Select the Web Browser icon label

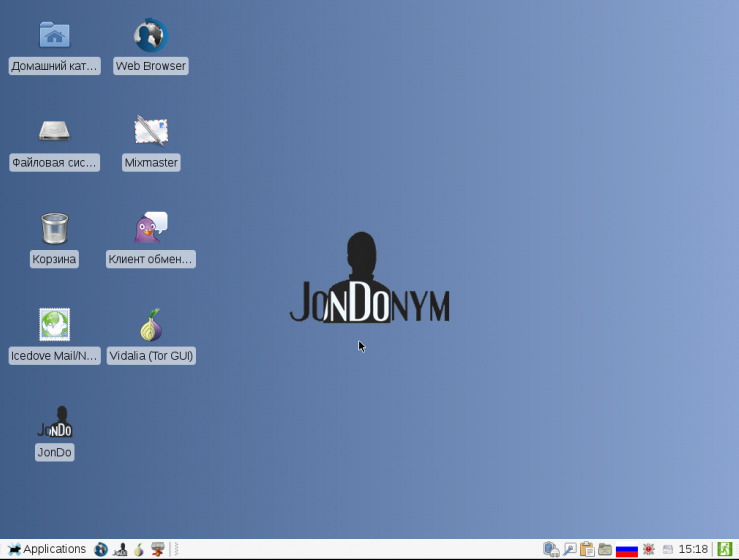(151, 66)
